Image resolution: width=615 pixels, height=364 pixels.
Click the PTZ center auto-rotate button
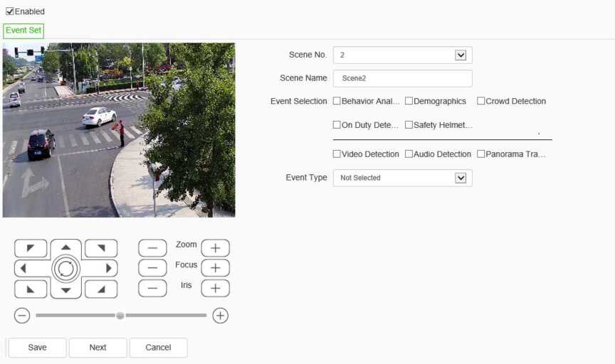pos(66,268)
